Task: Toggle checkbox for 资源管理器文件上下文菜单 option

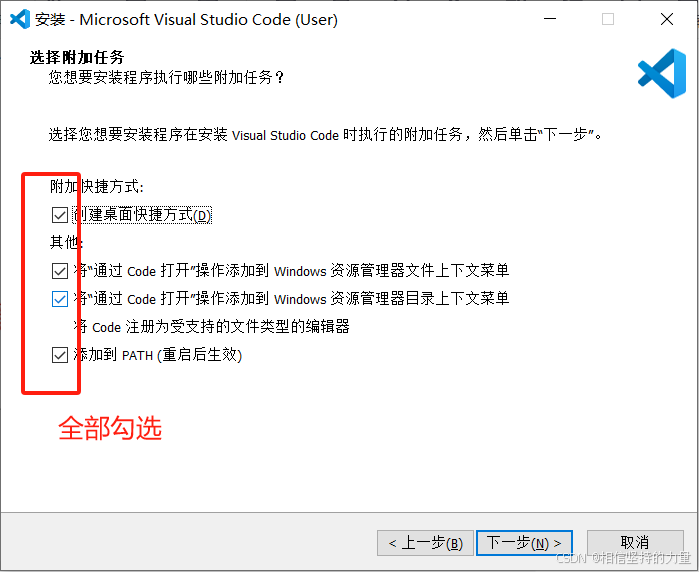Action: [60, 271]
